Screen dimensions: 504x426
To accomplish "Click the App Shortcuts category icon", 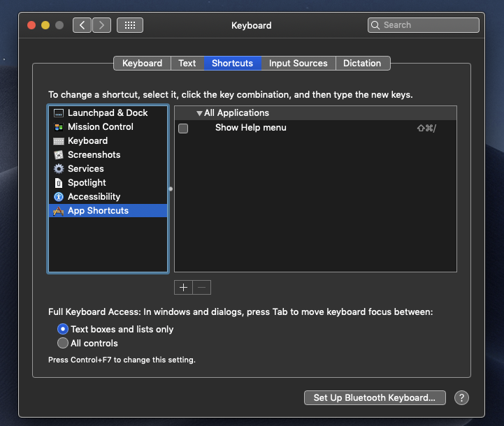I will [x=59, y=211].
